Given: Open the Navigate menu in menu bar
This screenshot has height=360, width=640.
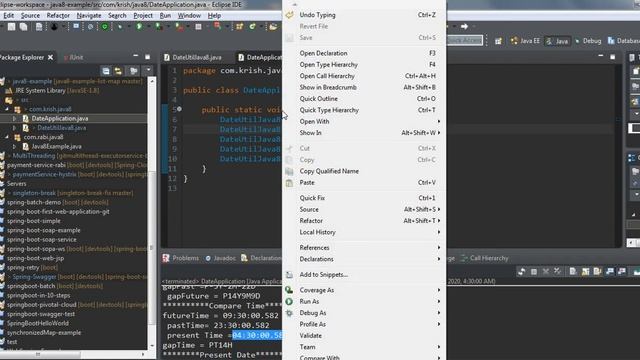Looking at the screenshot, I should 89,16.
